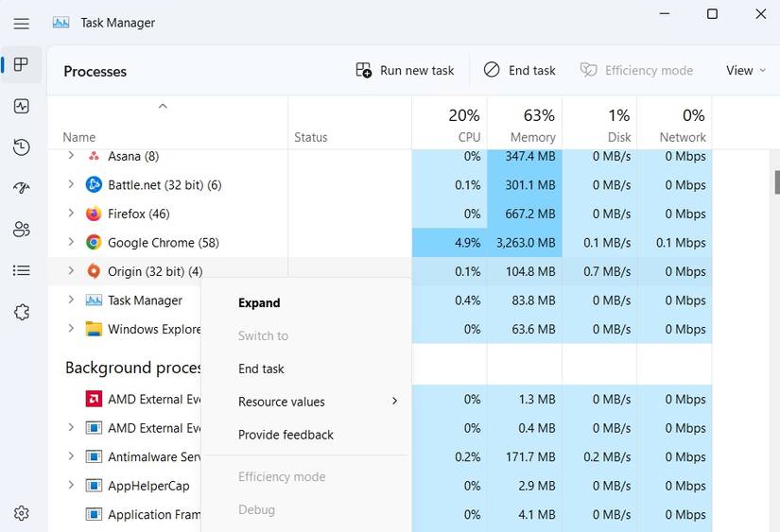Expand the Google Chrome process group
The height and width of the screenshot is (532, 780).
click(x=71, y=243)
